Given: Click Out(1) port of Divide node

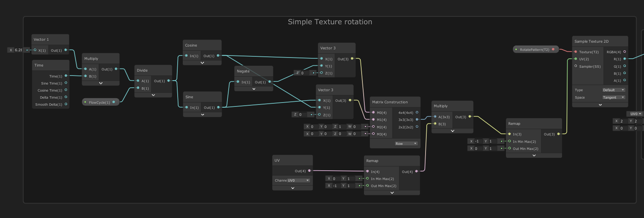Looking at the screenshot, I should 169,81.
